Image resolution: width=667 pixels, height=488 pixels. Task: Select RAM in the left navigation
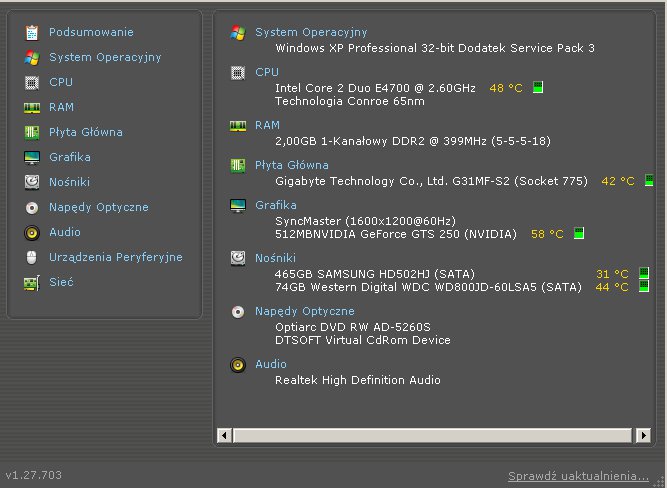(61, 107)
